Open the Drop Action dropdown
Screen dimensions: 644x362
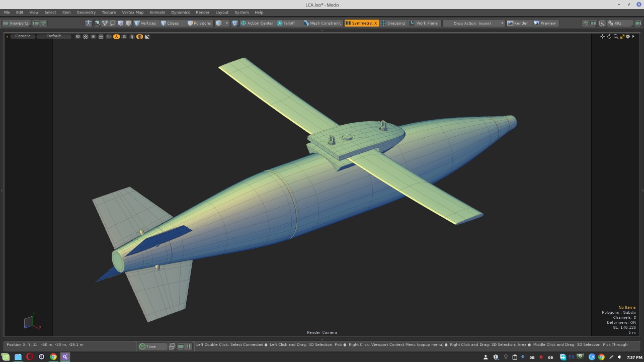[474, 23]
